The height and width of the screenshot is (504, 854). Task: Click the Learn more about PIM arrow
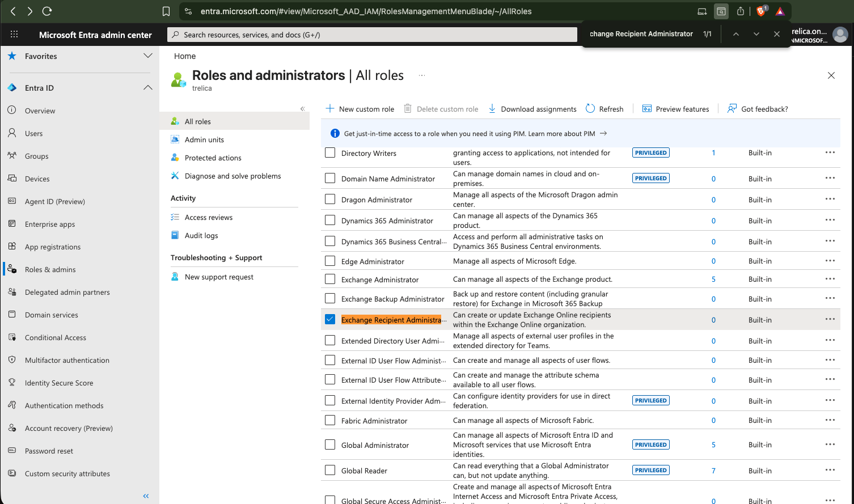click(x=603, y=133)
